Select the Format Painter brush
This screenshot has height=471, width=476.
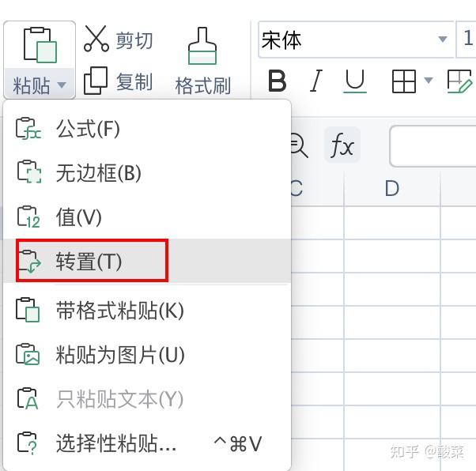click(x=202, y=46)
